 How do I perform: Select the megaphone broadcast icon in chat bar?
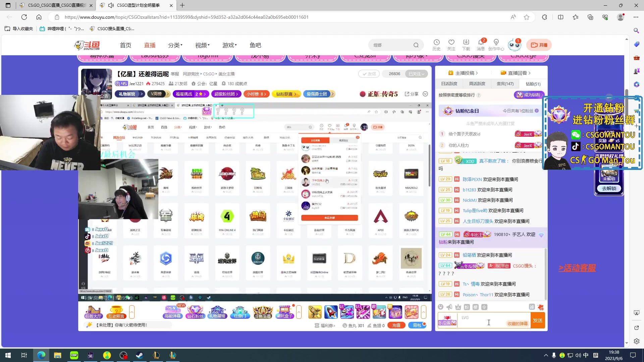click(x=449, y=307)
